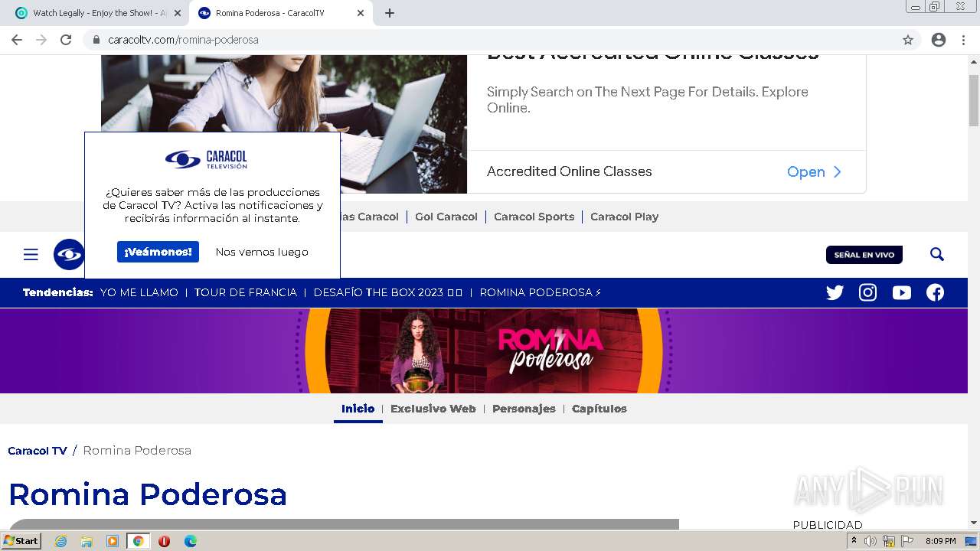This screenshot has width=980, height=551.
Task: Reload the page with the refresh icon
Action: [66, 40]
